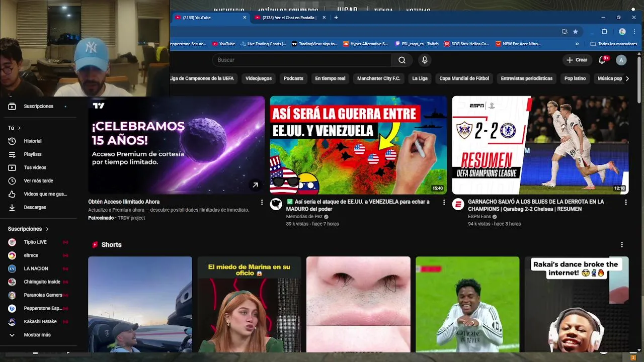Expand Mostrar más subscriptions
This screenshot has height=362, width=644.
click(37, 335)
